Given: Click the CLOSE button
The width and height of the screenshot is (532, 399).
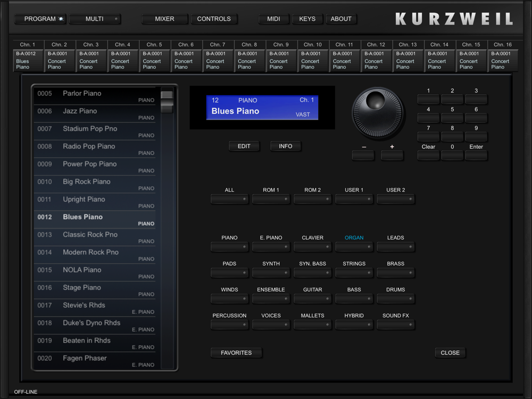Looking at the screenshot, I should pyautogui.click(x=450, y=353).
